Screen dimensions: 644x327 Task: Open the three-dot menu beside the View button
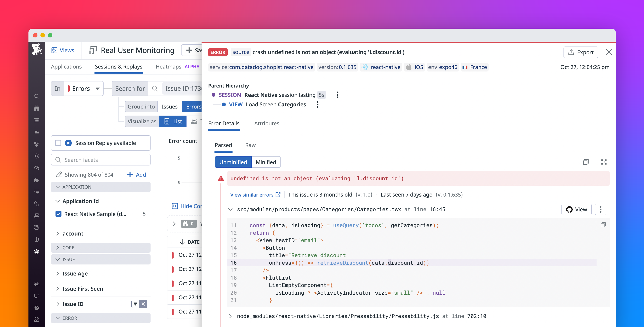coord(601,209)
